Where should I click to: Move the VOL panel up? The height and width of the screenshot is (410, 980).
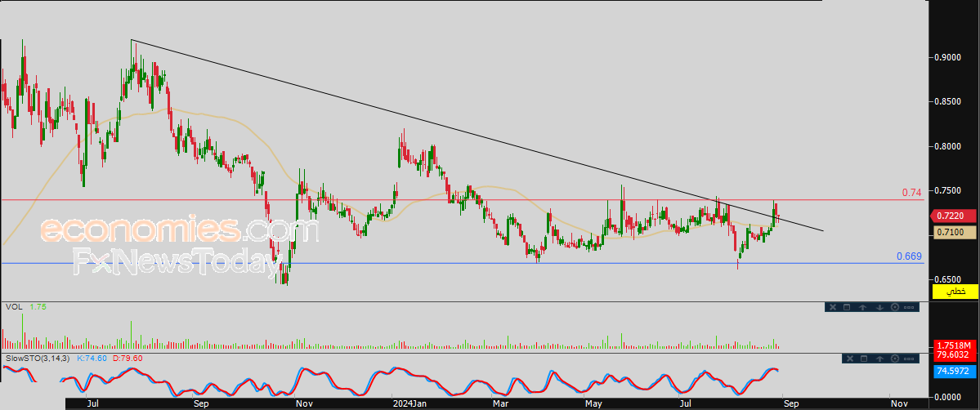coord(862,307)
